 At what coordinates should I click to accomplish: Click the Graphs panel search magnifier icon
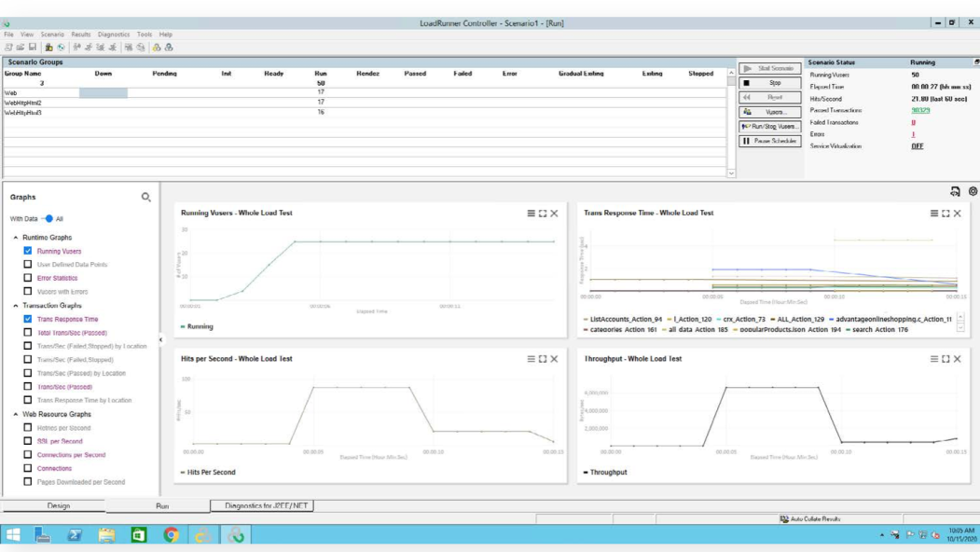(x=145, y=197)
